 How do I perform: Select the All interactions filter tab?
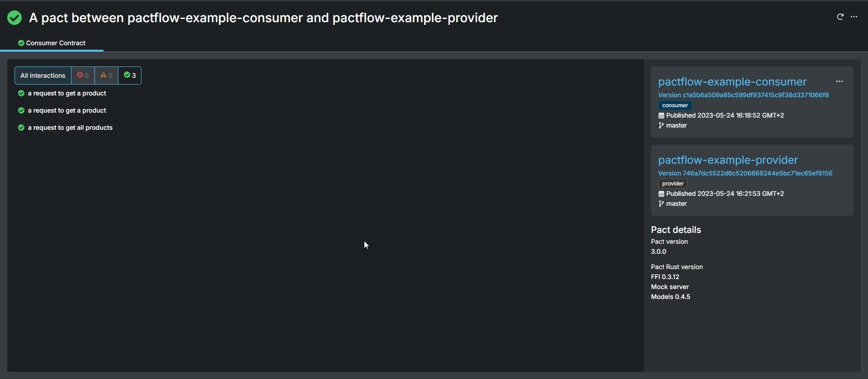coord(42,75)
